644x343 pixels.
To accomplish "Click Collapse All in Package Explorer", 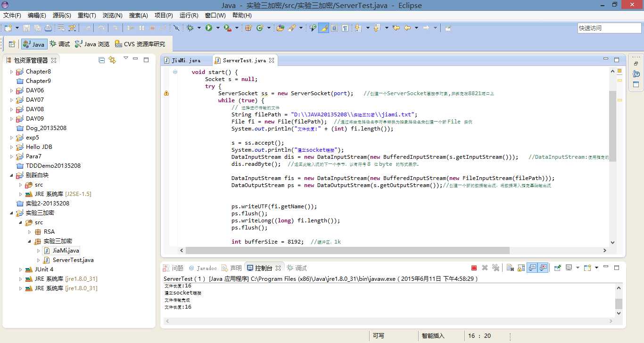I will pyautogui.click(x=101, y=60).
